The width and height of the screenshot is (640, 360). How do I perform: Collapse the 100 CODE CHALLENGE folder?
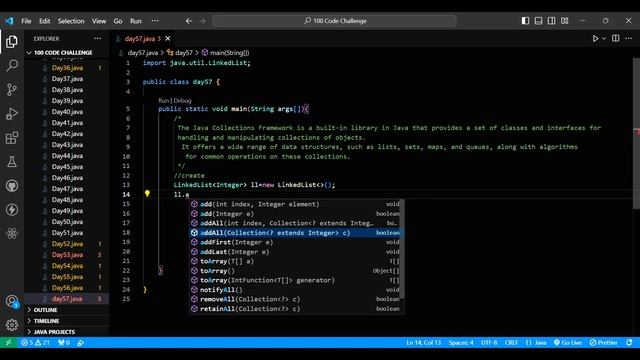pyautogui.click(x=63, y=53)
